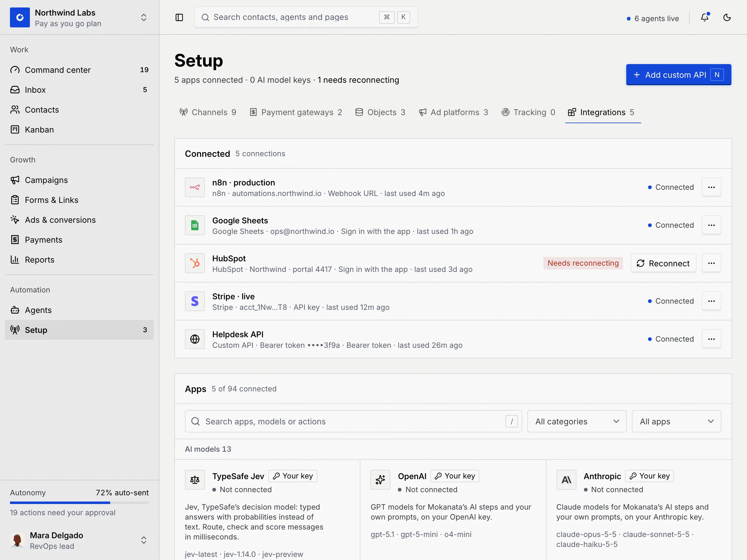Open Command center in sidebar

pos(79,70)
